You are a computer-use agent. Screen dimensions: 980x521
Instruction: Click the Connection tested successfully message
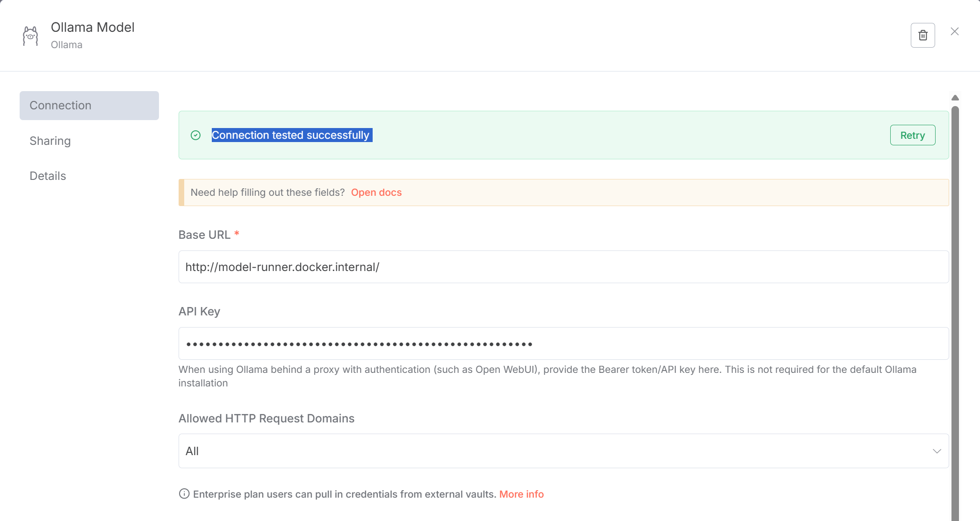pyautogui.click(x=291, y=135)
